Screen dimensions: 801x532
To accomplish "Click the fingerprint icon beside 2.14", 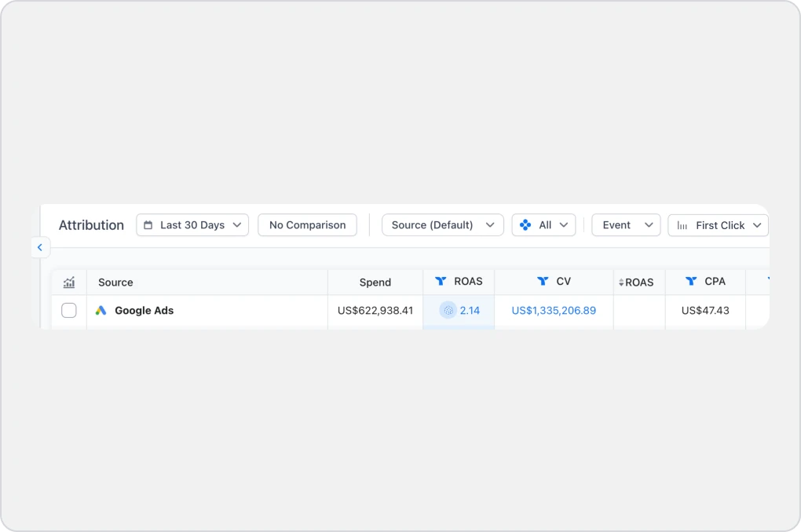I will (x=448, y=311).
